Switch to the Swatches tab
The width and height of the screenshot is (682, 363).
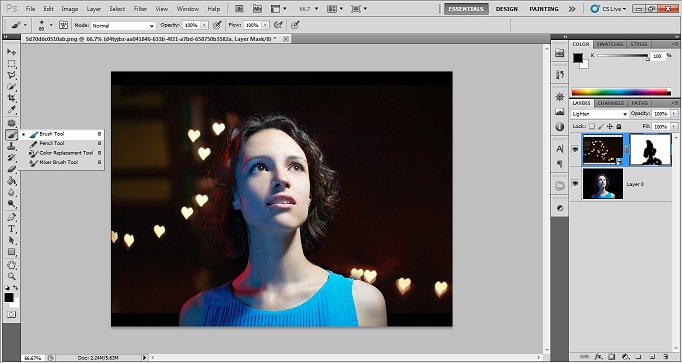(x=609, y=44)
